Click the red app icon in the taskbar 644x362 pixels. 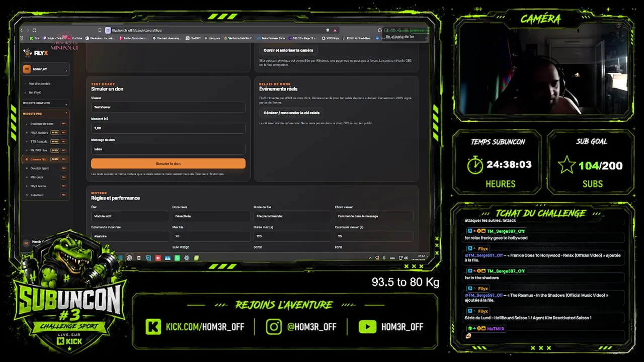tap(158, 258)
